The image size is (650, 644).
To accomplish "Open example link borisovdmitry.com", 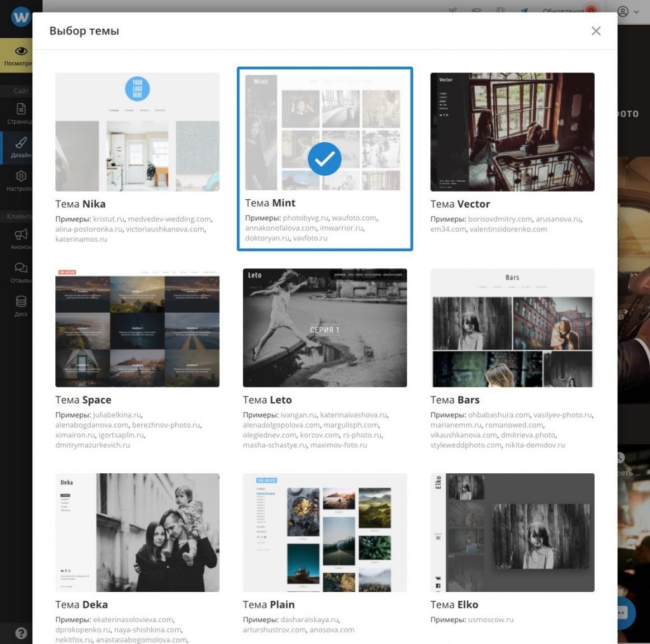I will click(500, 219).
